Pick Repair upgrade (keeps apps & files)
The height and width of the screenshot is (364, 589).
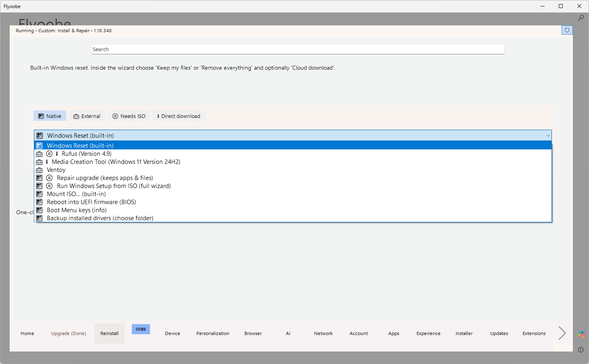tap(293, 178)
